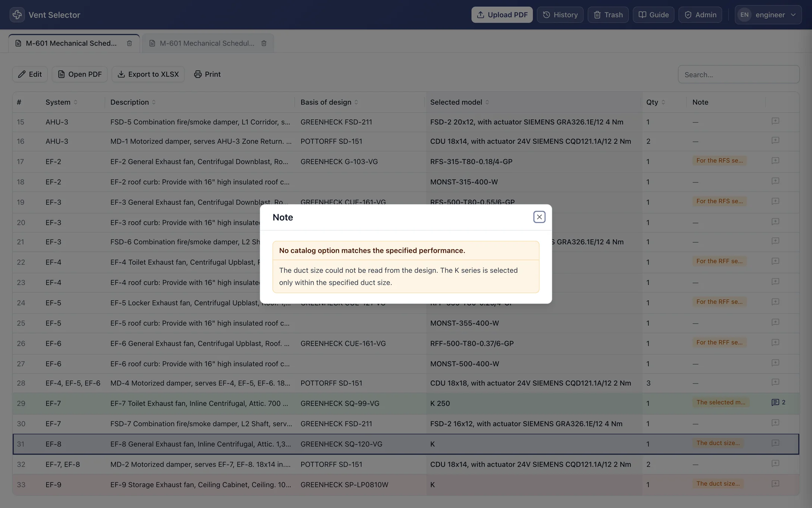This screenshot has height=508, width=812.
Task: Add a note to row 32
Action: point(775,463)
